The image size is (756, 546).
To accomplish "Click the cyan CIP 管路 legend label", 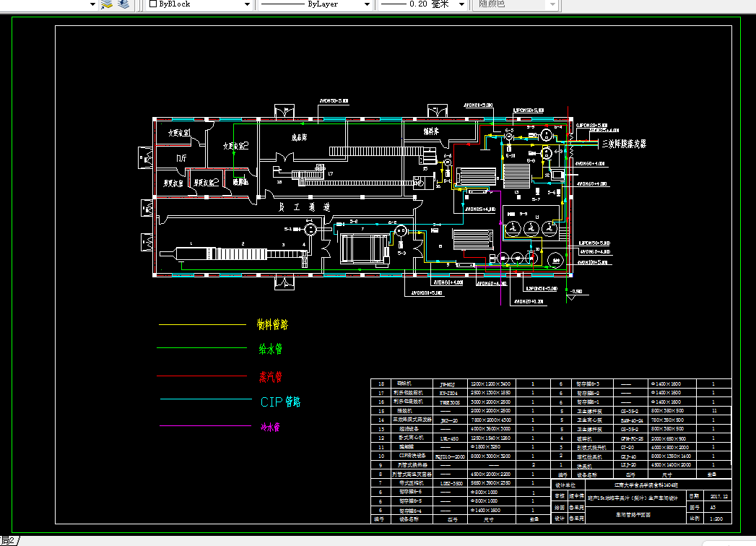I will click(281, 402).
